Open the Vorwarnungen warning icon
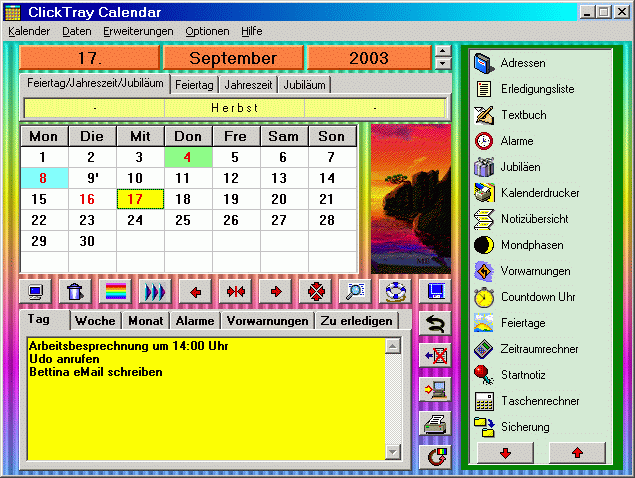Screen dimensions: 635x478 [484, 271]
